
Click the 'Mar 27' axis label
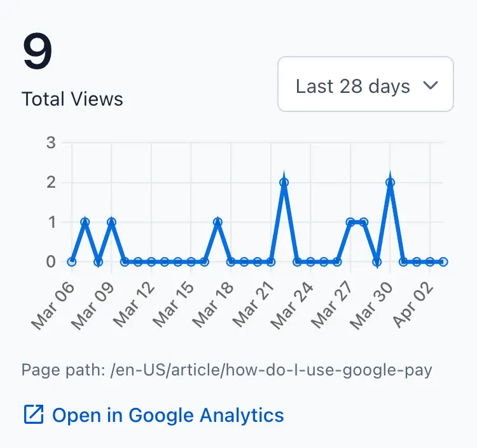coord(332,305)
